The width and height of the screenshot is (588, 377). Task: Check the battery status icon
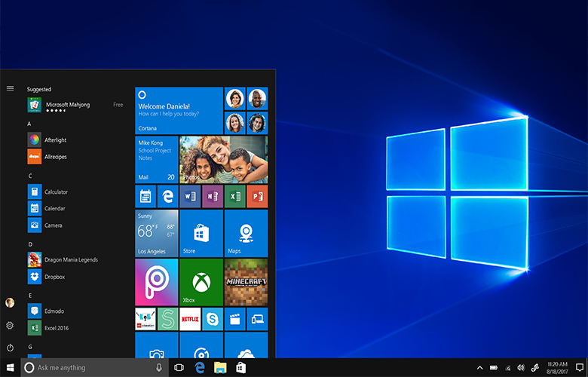pos(494,368)
